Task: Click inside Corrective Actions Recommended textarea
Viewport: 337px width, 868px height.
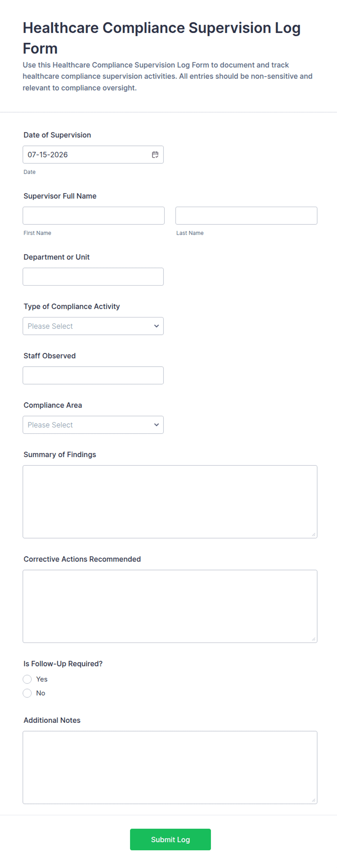Action: pos(170,606)
